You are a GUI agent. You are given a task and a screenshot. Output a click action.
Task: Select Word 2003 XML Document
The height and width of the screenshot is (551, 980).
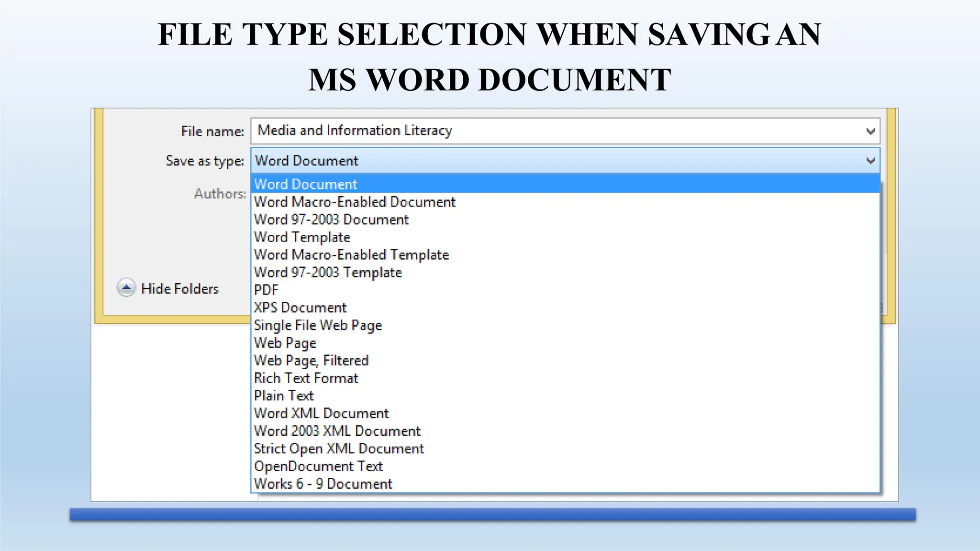[566, 431]
